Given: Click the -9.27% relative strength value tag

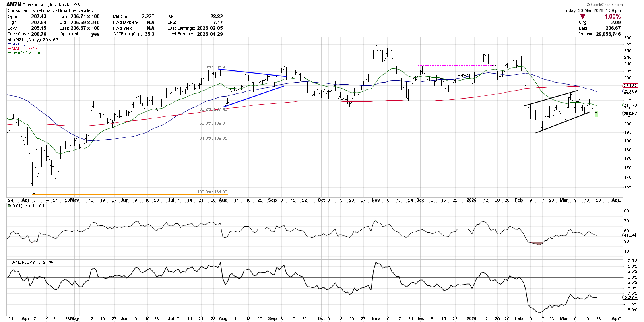Looking at the screenshot, I should [x=630, y=297].
